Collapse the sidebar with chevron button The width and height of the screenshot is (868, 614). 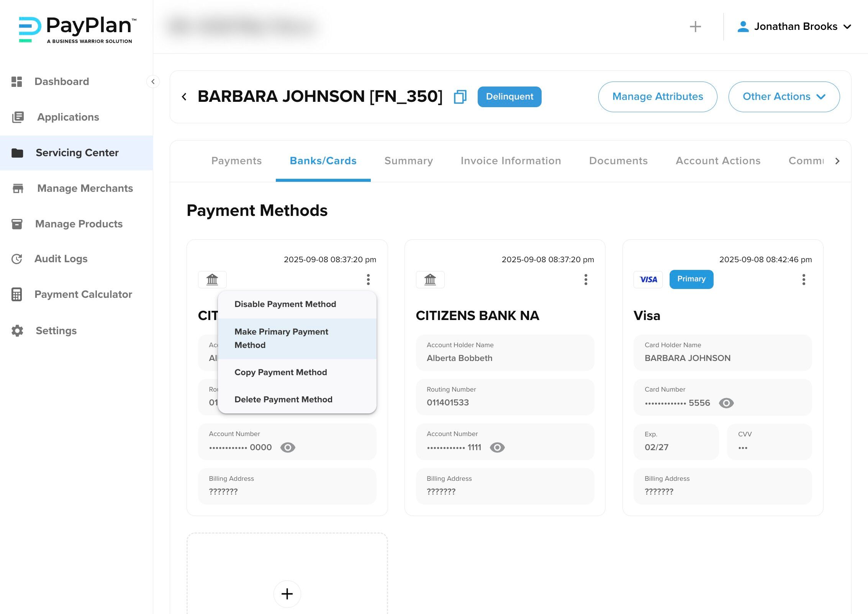pos(153,82)
